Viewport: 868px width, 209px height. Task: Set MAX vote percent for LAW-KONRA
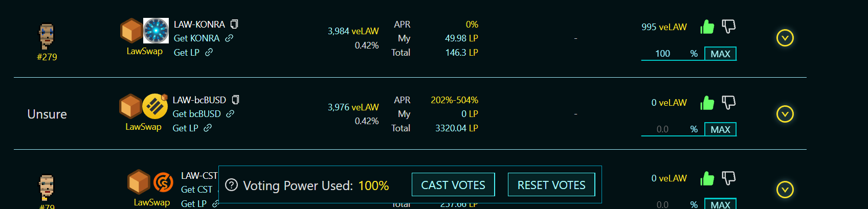pos(720,54)
